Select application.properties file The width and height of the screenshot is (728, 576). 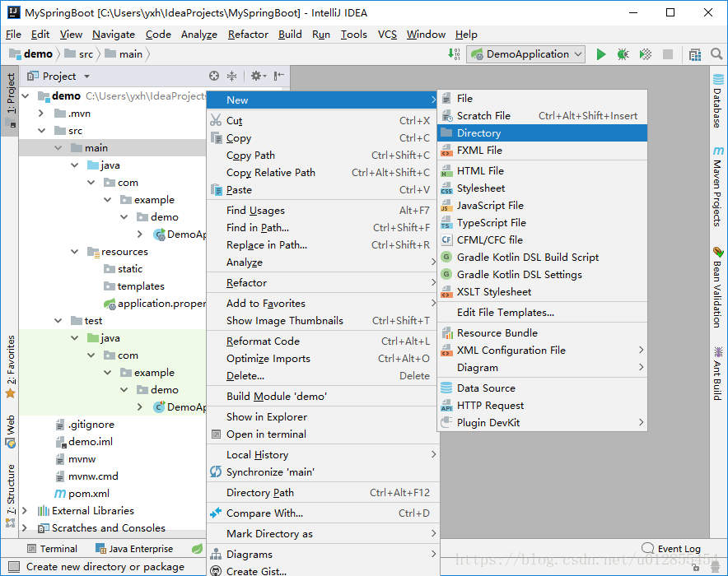155,304
